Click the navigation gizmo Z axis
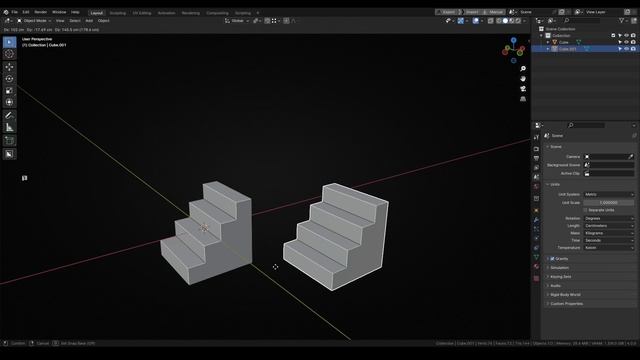The image size is (640, 360). pyautogui.click(x=513, y=40)
